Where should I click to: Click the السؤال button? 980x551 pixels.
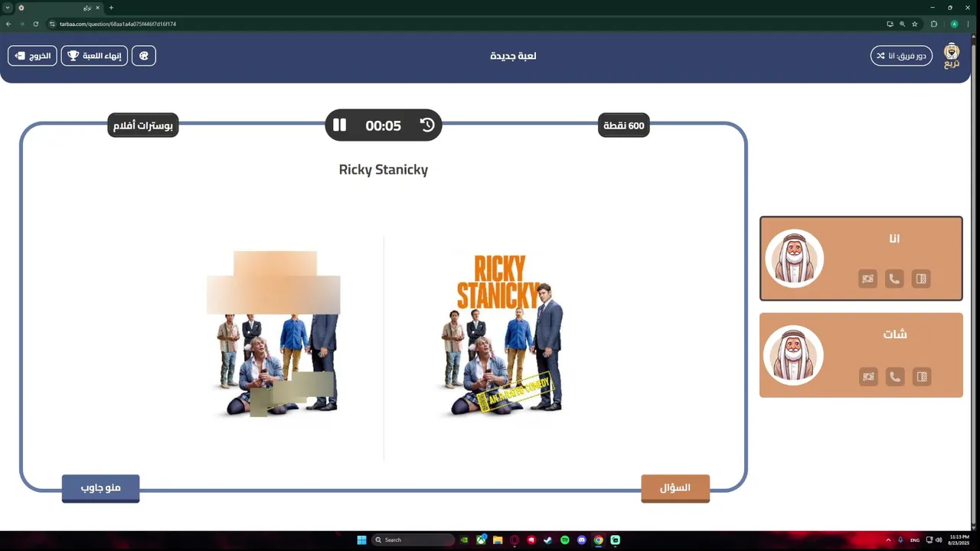pos(675,488)
